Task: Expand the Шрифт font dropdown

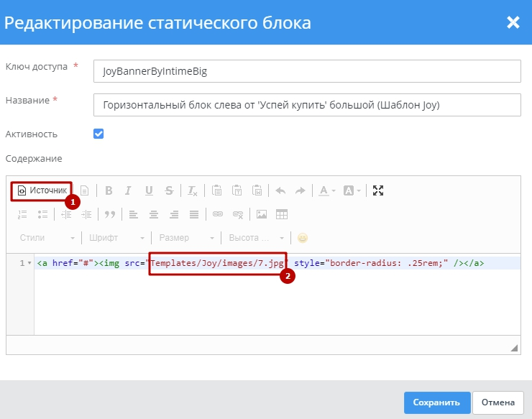Action: 116,238
